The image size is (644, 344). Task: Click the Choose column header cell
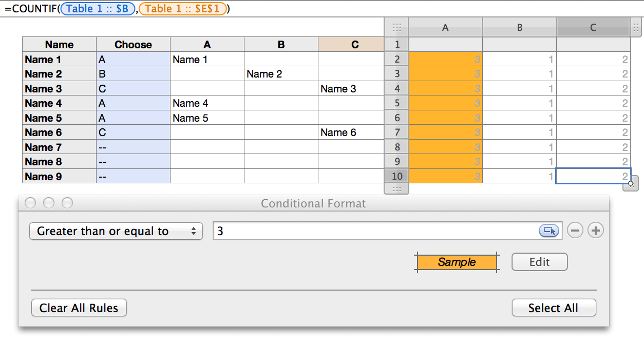pyautogui.click(x=133, y=44)
